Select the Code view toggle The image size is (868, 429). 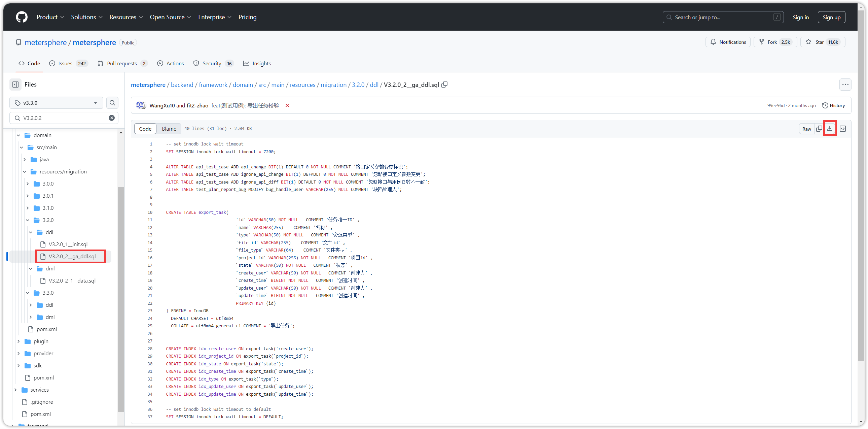[145, 129]
